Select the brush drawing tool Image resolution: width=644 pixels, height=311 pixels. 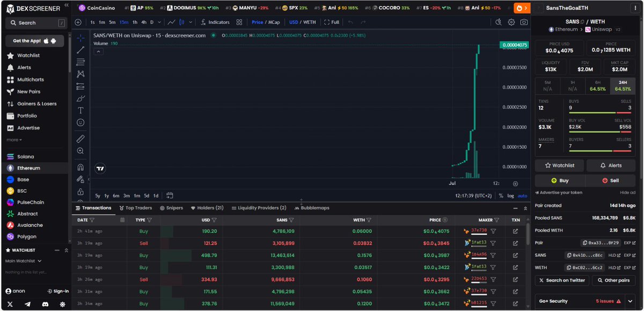[80, 98]
